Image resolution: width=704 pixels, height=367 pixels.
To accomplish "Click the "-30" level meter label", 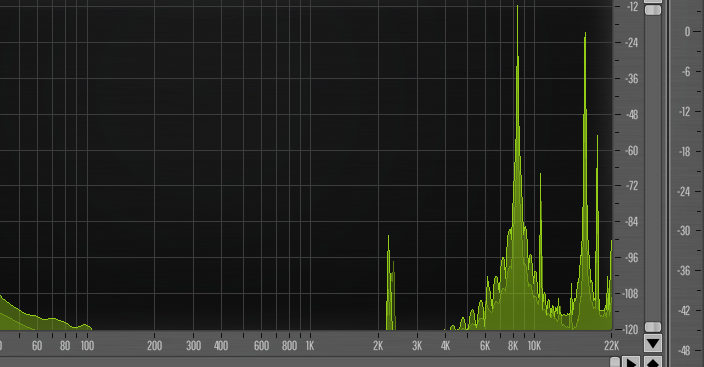I will tap(684, 231).
